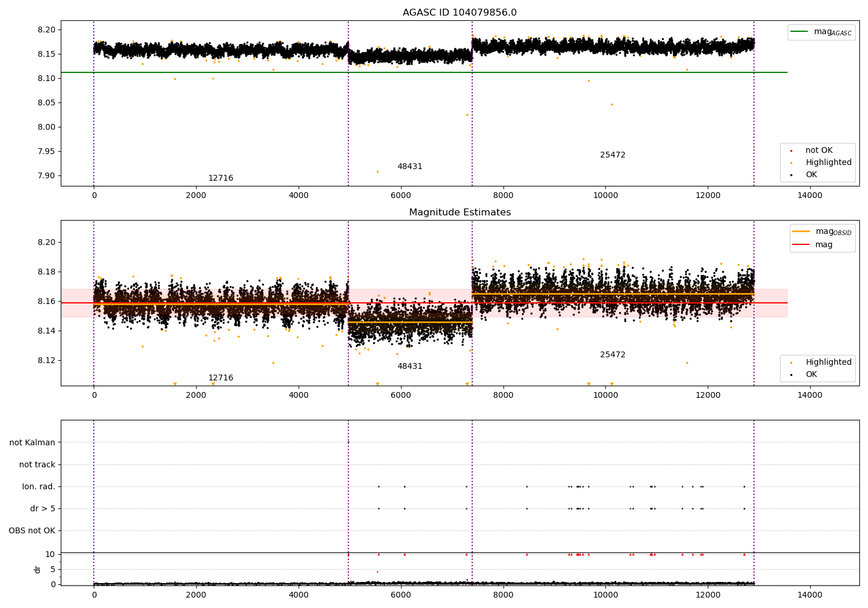Click the "dr > 5" row label

(x=43, y=509)
